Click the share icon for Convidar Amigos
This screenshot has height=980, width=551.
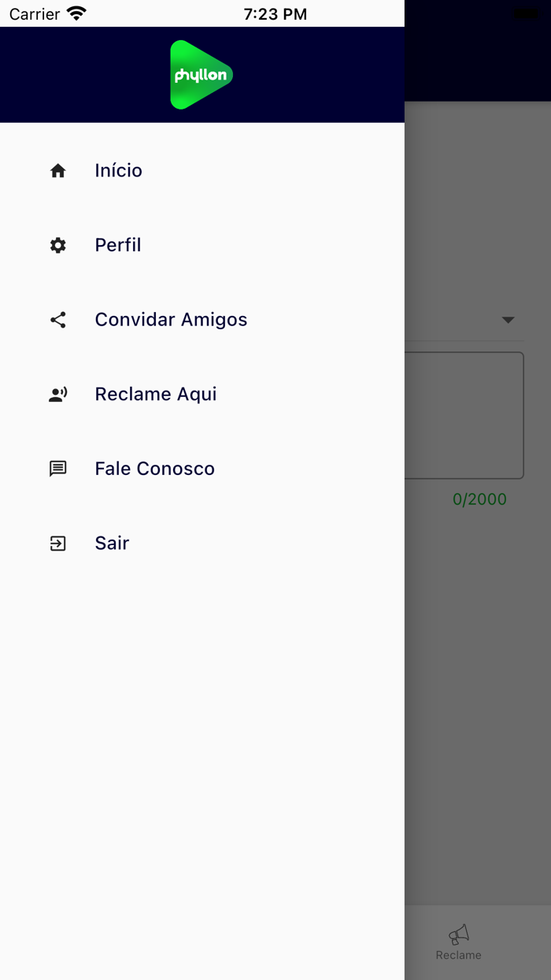(x=57, y=319)
